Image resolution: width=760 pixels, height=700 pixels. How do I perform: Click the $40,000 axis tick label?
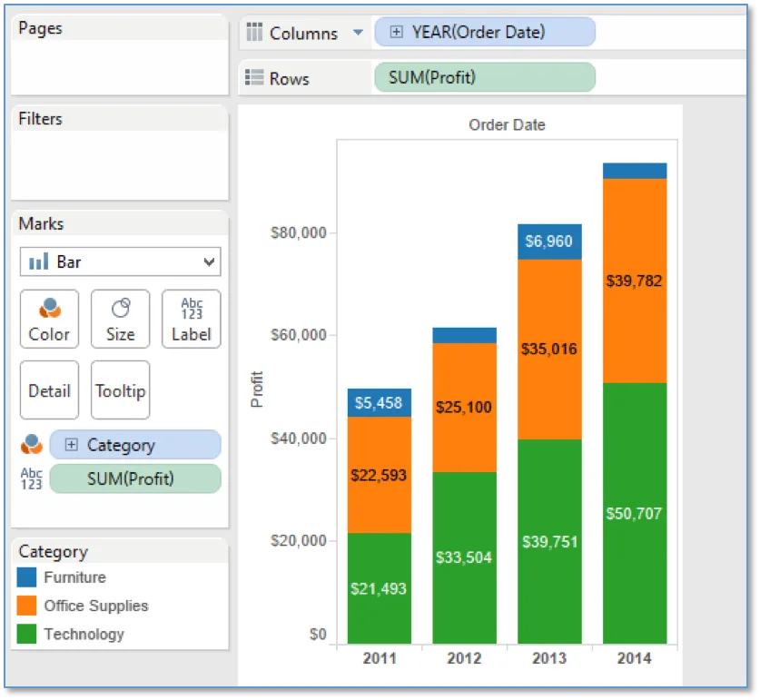coord(298,439)
